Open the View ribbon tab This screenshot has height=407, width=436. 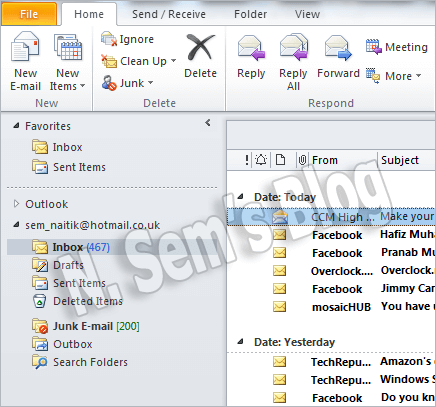(x=307, y=14)
